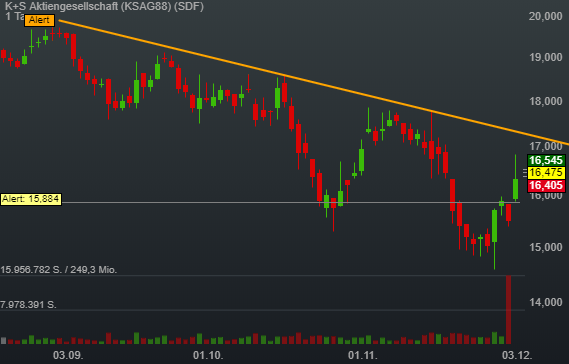569x364 pixels.
Task: Click the small gray first volume bar
Action: coord(4,341)
